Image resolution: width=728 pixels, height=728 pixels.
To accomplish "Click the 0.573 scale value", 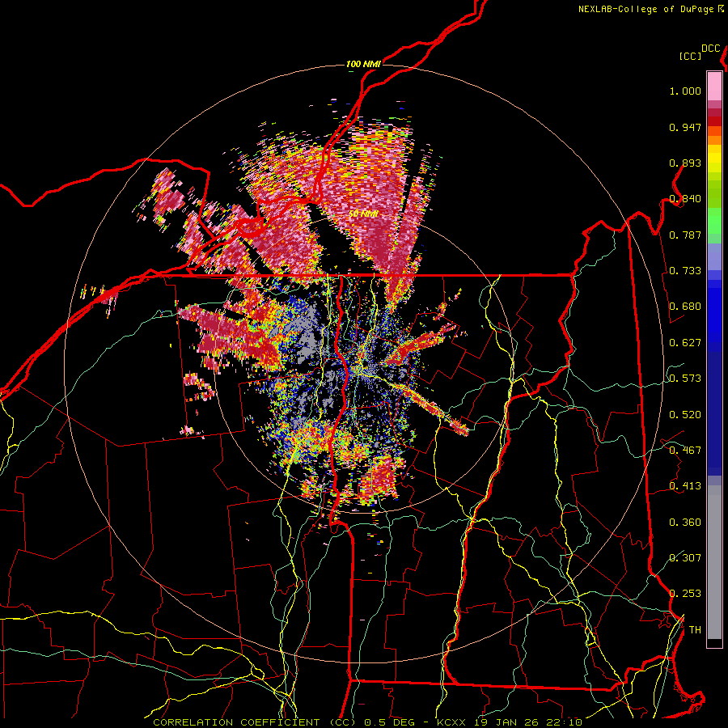I will coord(685,379).
